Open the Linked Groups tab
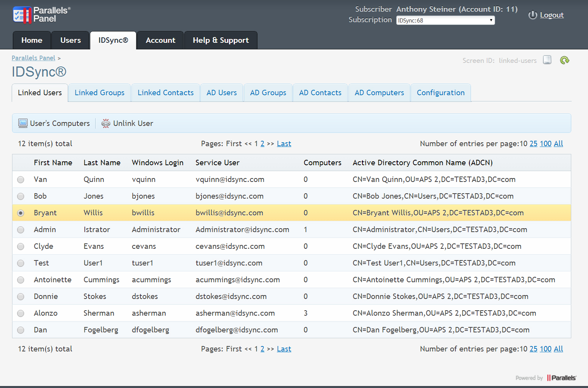The image size is (588, 388). coord(100,93)
